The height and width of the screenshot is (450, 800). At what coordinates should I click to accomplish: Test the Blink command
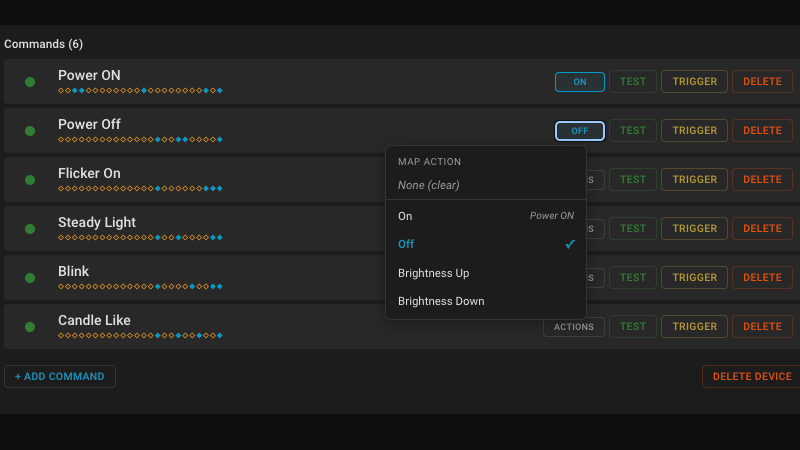click(x=633, y=278)
